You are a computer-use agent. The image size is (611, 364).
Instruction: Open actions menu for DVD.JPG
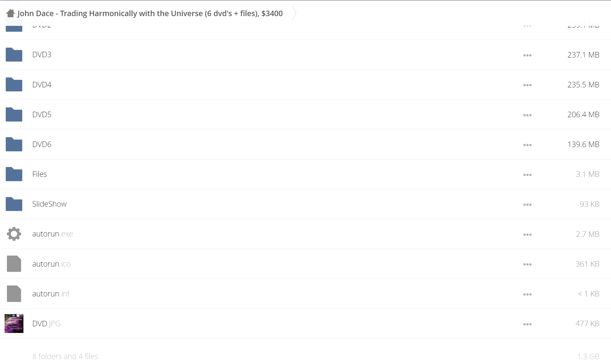(527, 324)
